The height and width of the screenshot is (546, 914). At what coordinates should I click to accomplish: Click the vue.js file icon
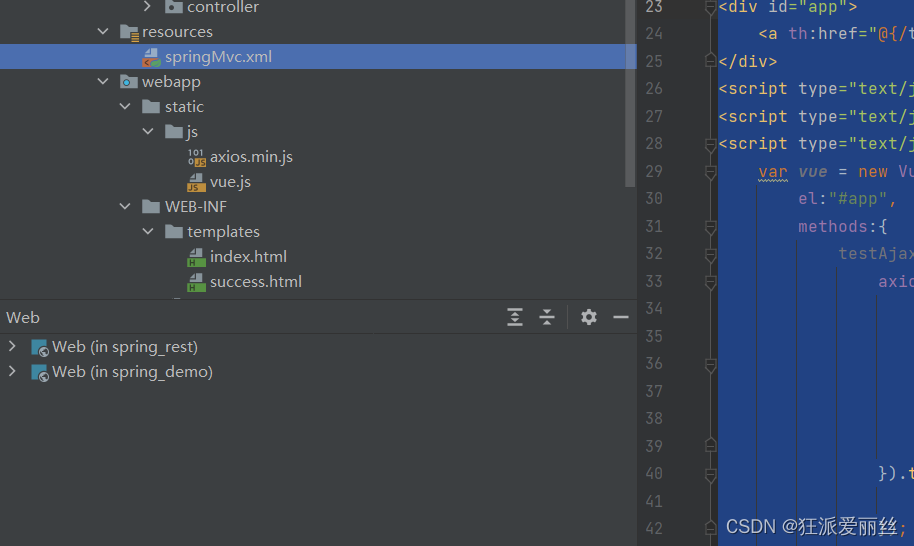coord(196,182)
